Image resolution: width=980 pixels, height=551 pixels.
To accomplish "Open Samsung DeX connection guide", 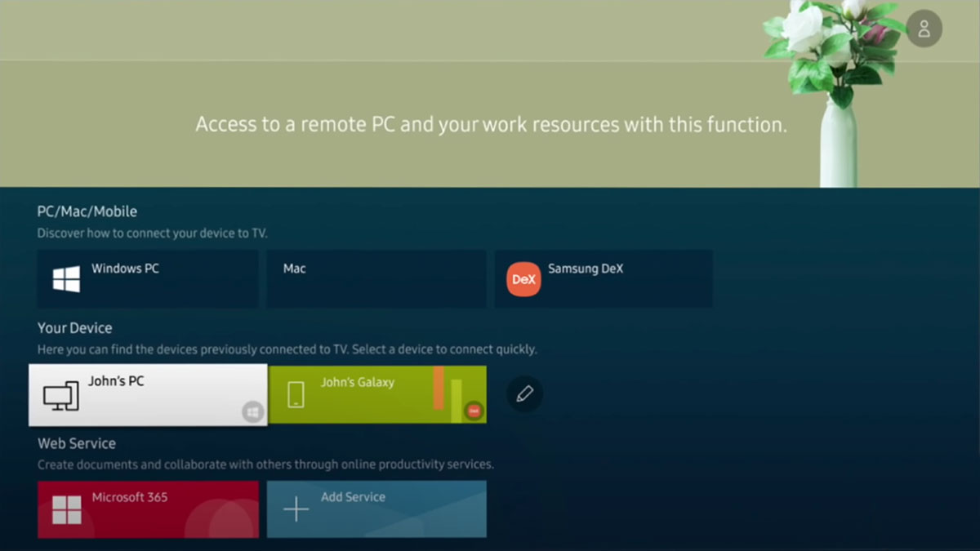I will coord(604,278).
